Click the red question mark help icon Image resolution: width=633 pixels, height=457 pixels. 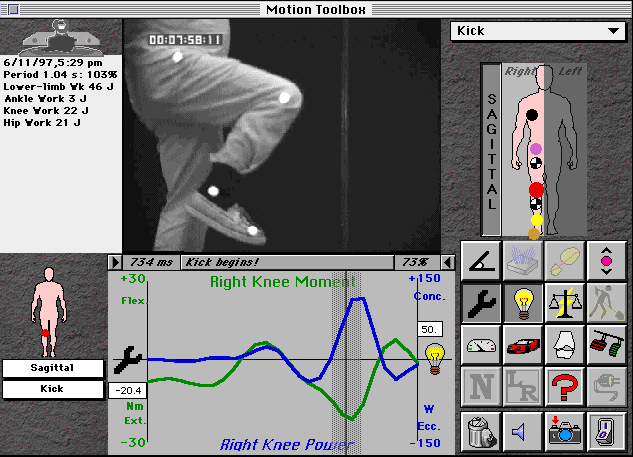[x=564, y=387]
